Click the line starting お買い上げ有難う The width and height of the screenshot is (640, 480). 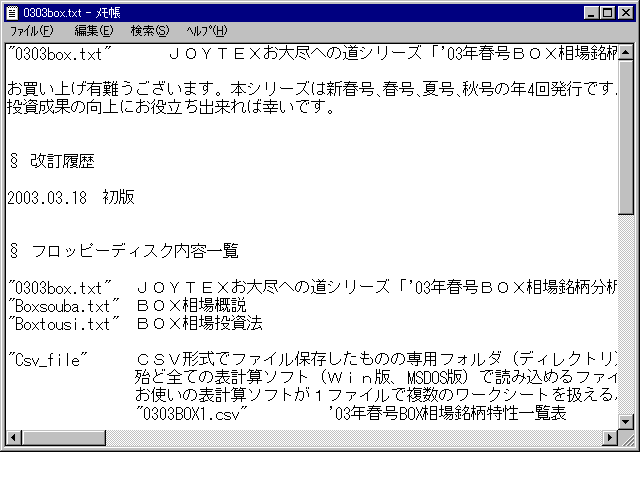click(312, 89)
